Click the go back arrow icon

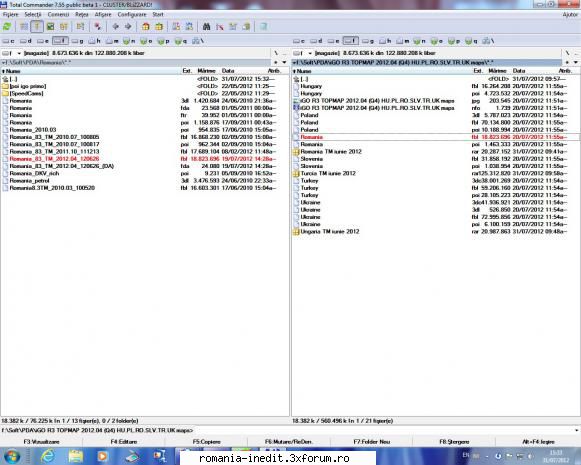pyautogui.click(x=115, y=27)
